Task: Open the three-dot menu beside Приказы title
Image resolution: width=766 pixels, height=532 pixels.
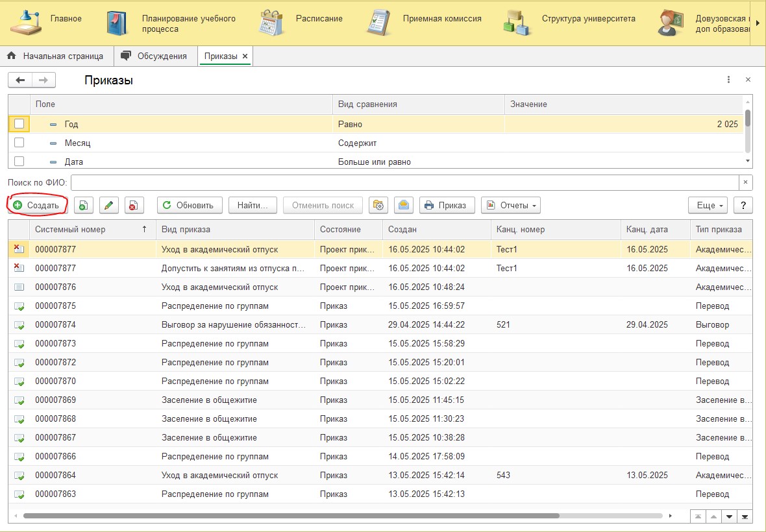Action: (728, 80)
